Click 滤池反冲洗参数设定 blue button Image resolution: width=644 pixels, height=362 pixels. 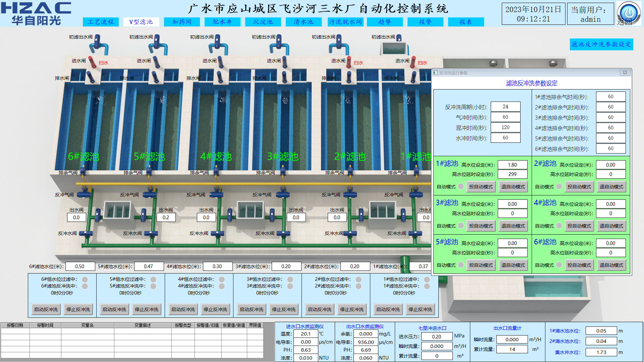click(x=601, y=44)
